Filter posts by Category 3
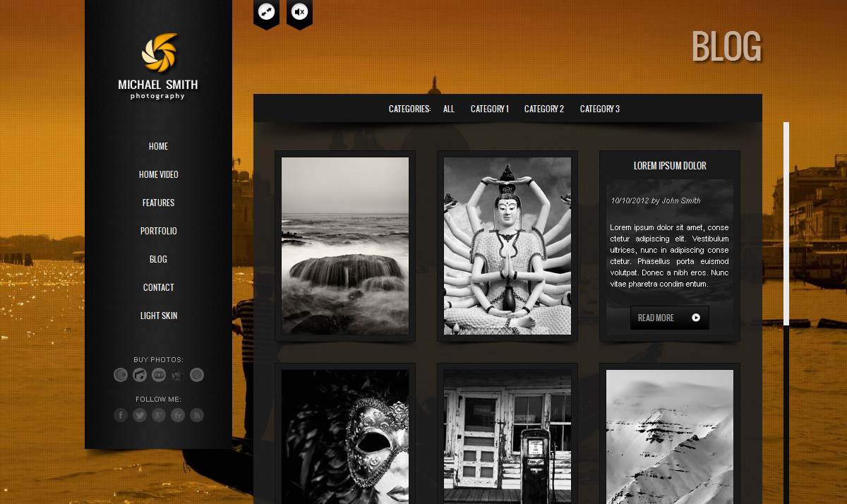The height and width of the screenshot is (504, 847). click(600, 109)
